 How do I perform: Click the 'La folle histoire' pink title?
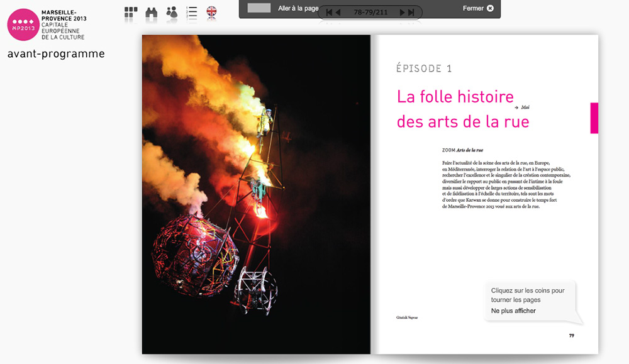[455, 97]
